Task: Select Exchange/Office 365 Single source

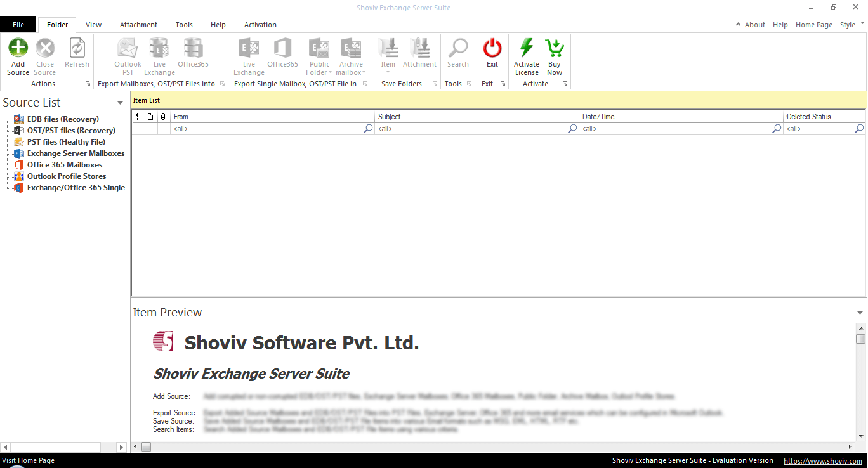Action: 76,188
